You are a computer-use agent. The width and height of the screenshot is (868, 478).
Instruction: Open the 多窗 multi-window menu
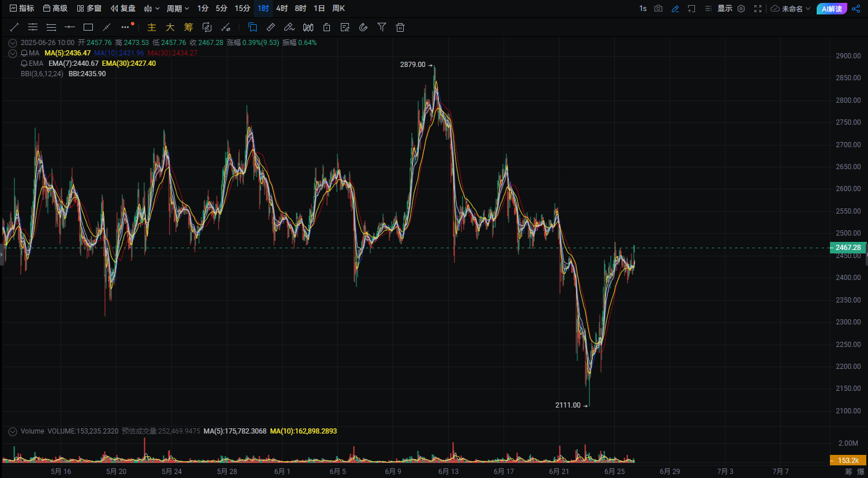coord(89,9)
